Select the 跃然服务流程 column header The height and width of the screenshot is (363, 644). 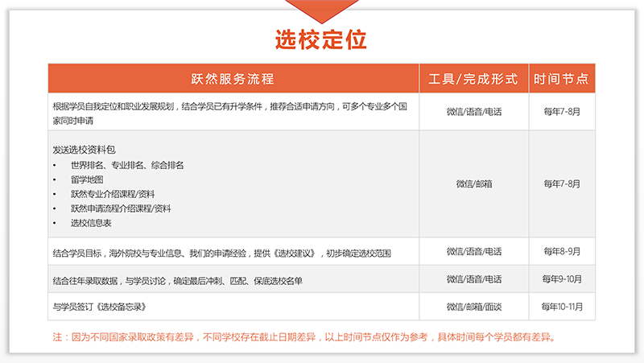tap(233, 79)
